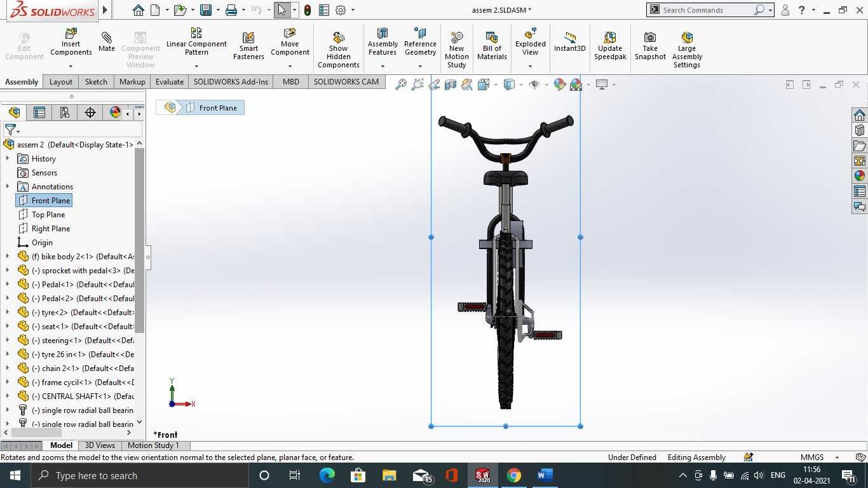Open Google Chrome from the taskbar
The image size is (868, 488).
click(514, 475)
